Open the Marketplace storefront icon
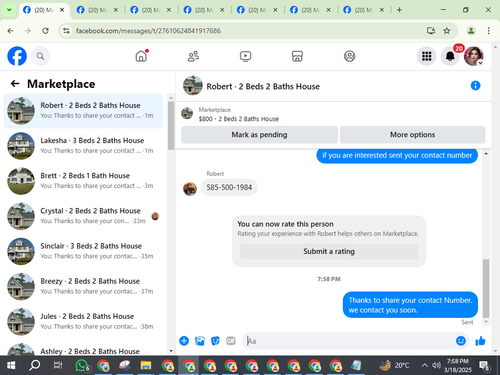This screenshot has width=500, height=375. pos(297,56)
